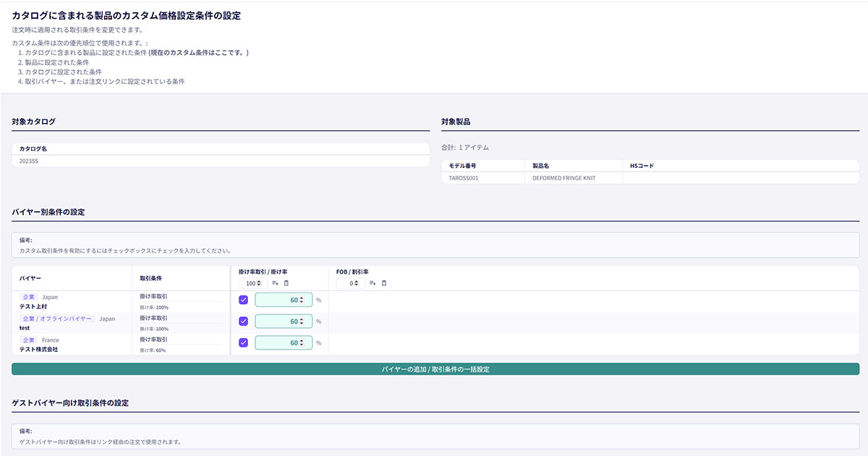Click the 60% rate field for テスト上村
Viewport: 868px width, 456px height.
point(284,300)
